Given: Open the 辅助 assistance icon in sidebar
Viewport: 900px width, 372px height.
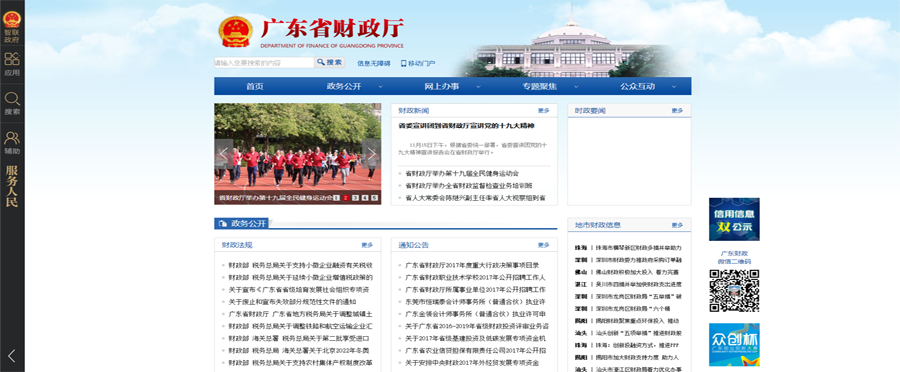Looking at the screenshot, I should pos(11,138).
